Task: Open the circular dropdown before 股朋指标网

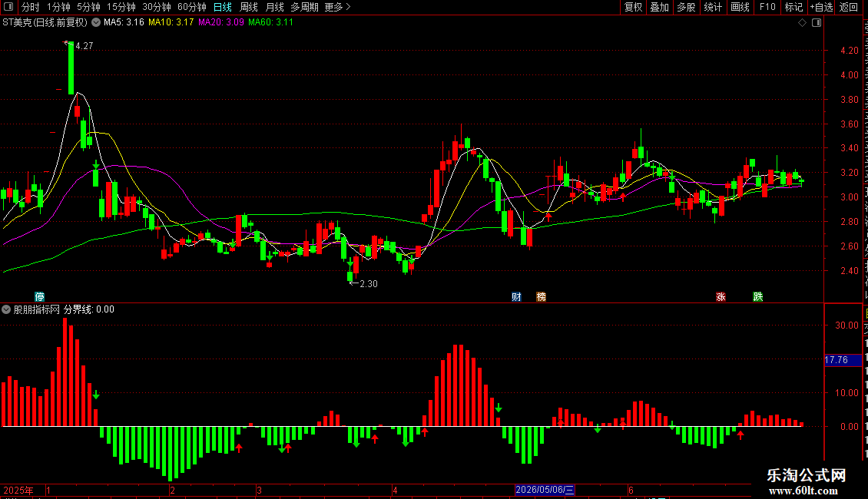Action: [x=6, y=310]
